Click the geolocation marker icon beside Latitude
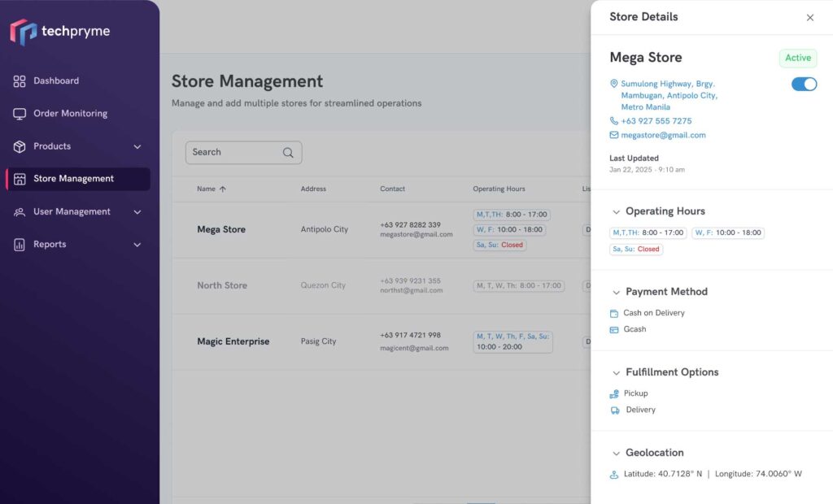Image resolution: width=833 pixels, height=504 pixels. tap(614, 475)
